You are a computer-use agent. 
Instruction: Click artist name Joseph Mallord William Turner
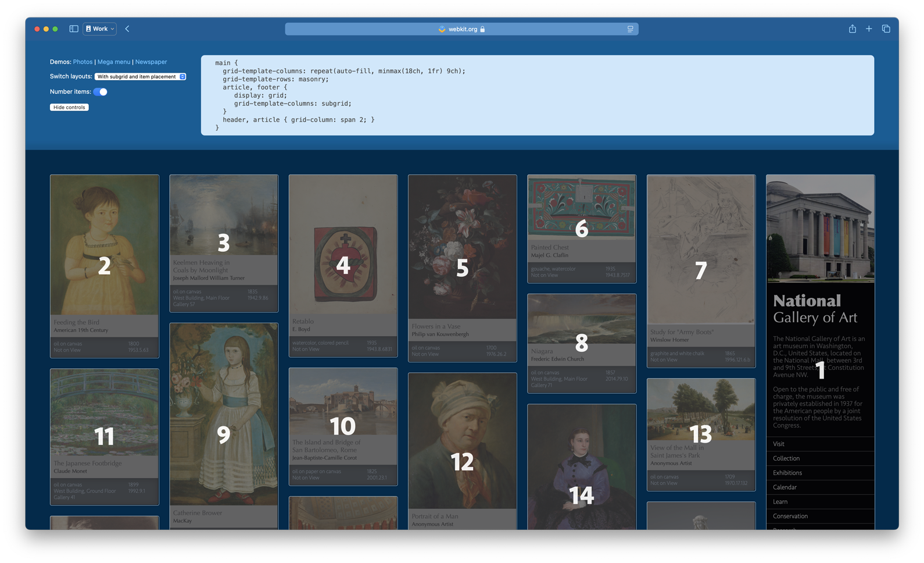pyautogui.click(x=209, y=278)
